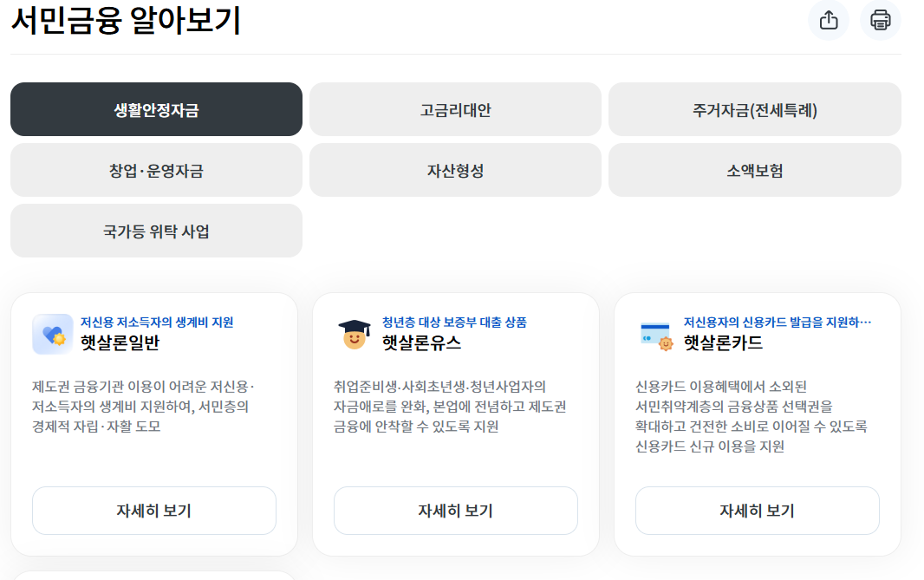Open the 주거자금(전세특례) tab

click(x=755, y=109)
